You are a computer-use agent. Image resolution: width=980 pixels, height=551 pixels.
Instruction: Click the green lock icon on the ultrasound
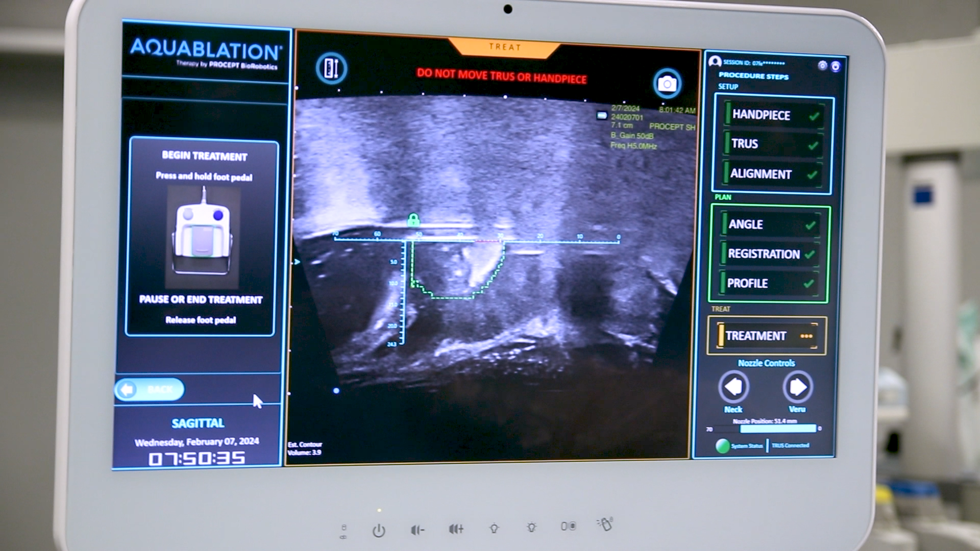pos(413,220)
